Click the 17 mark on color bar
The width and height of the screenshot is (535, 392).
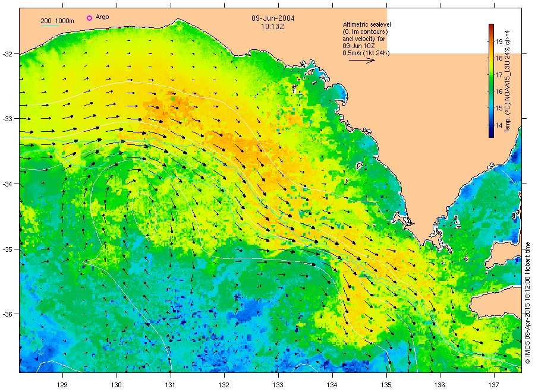coord(499,75)
